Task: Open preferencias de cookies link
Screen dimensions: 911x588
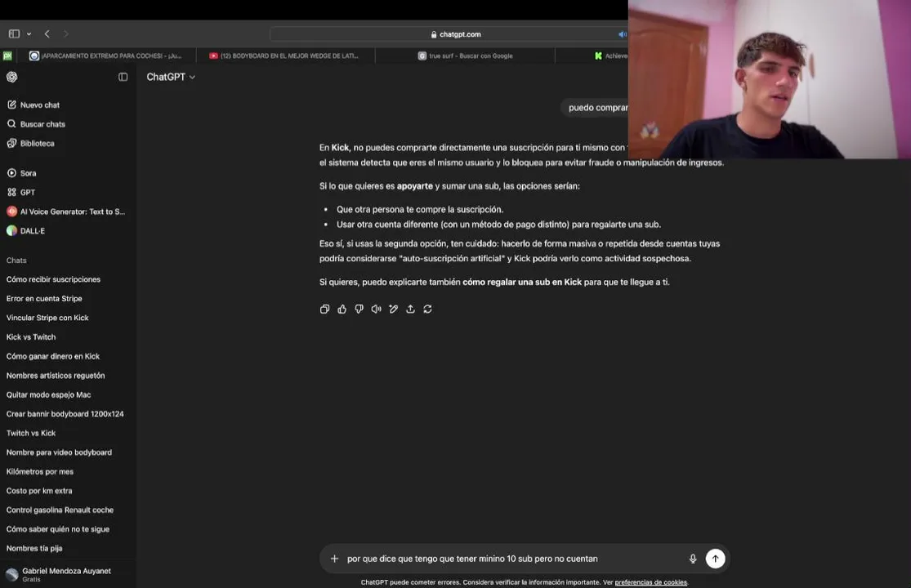Action: click(x=650, y=582)
